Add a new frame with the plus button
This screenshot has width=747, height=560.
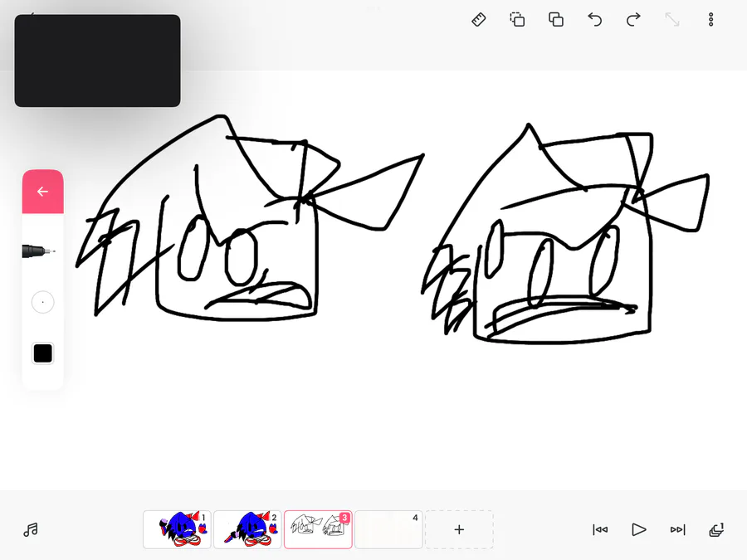pyautogui.click(x=459, y=529)
